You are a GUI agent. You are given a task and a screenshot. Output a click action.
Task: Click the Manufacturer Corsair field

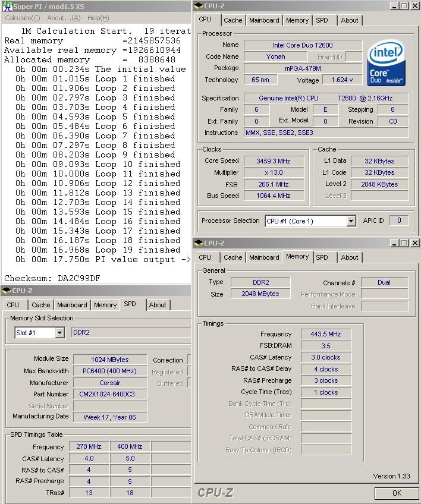tap(109, 383)
